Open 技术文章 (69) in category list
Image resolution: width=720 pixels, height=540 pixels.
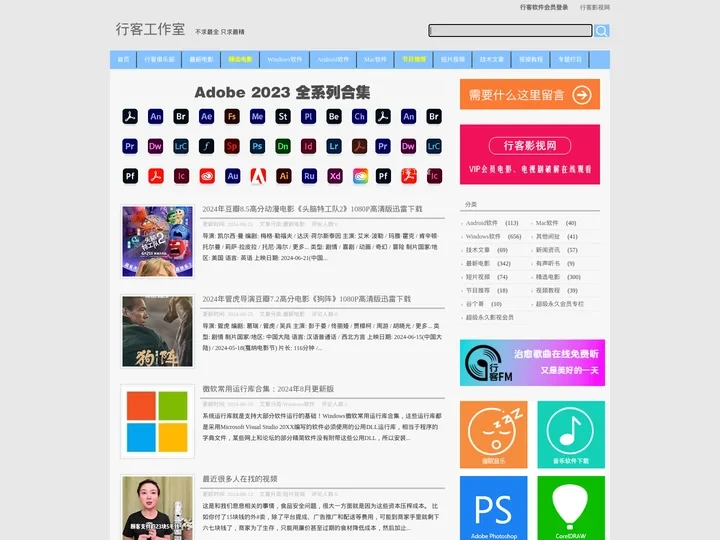[487, 250]
